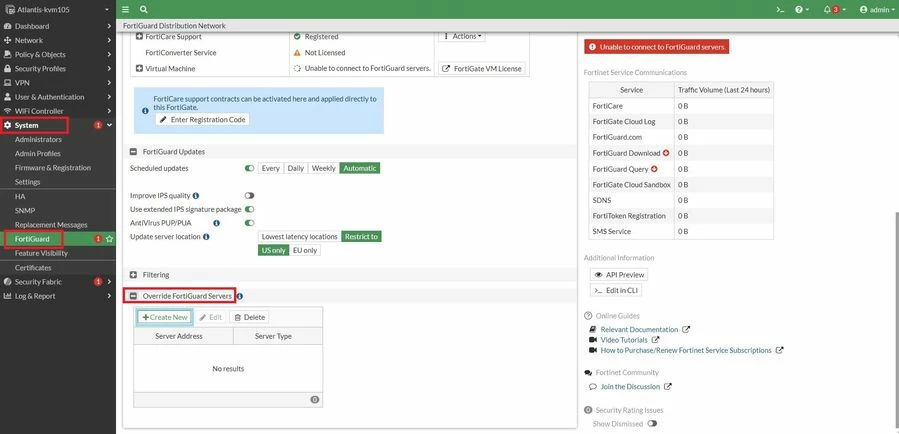Open the search magnifier icon
This screenshot has width=899, height=434.
[x=143, y=10]
